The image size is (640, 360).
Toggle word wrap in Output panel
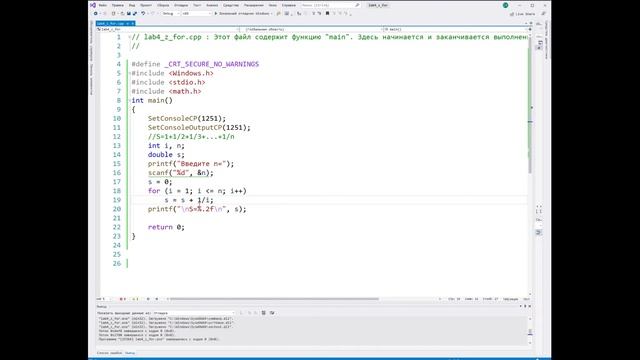tap(272, 313)
